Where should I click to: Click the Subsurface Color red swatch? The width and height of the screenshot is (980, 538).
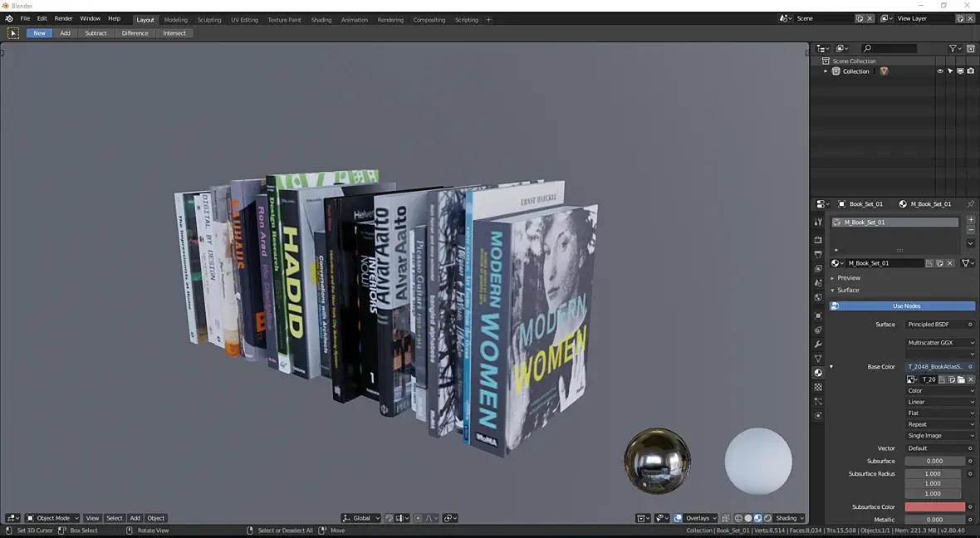coord(935,506)
